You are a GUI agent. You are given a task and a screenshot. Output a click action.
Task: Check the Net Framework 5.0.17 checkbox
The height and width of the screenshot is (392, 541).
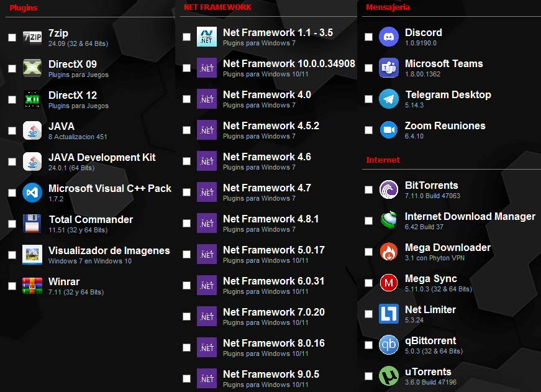pos(187,254)
